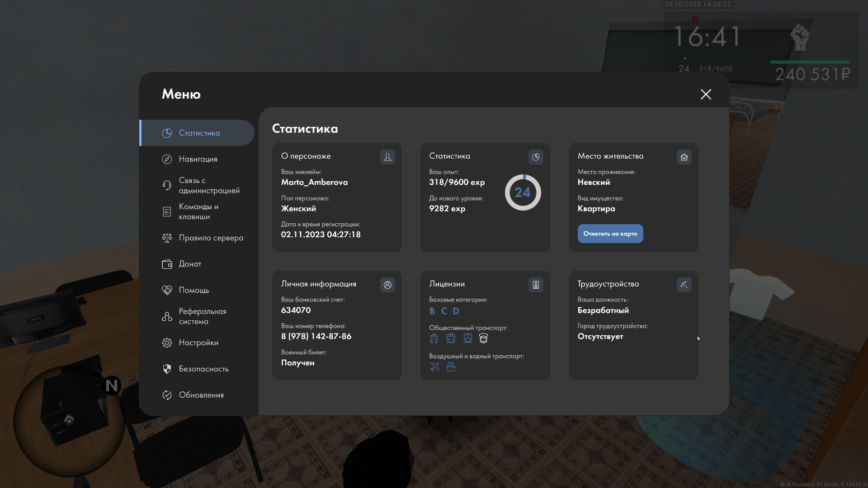This screenshot has height=488, width=868.
Task: Close the Меню window with the X
Action: [x=705, y=94]
